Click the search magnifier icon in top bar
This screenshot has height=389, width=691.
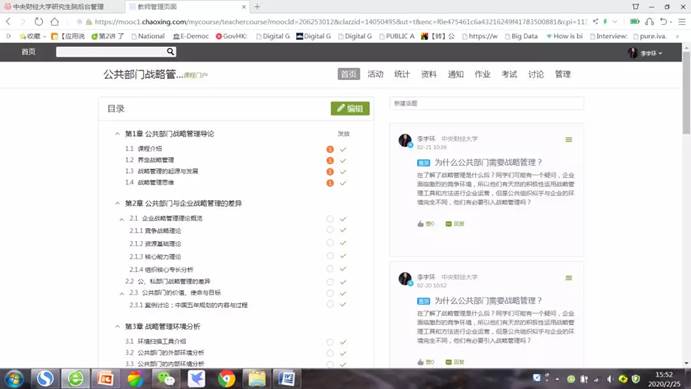click(x=171, y=52)
